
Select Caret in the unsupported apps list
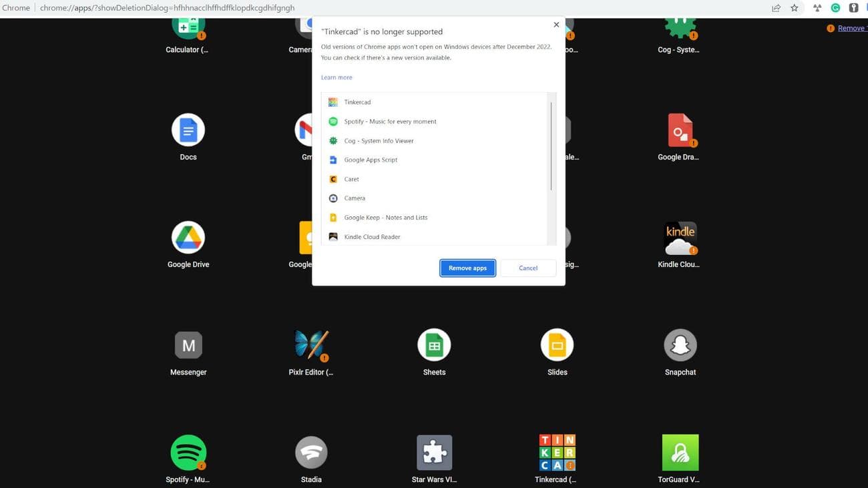pos(351,179)
